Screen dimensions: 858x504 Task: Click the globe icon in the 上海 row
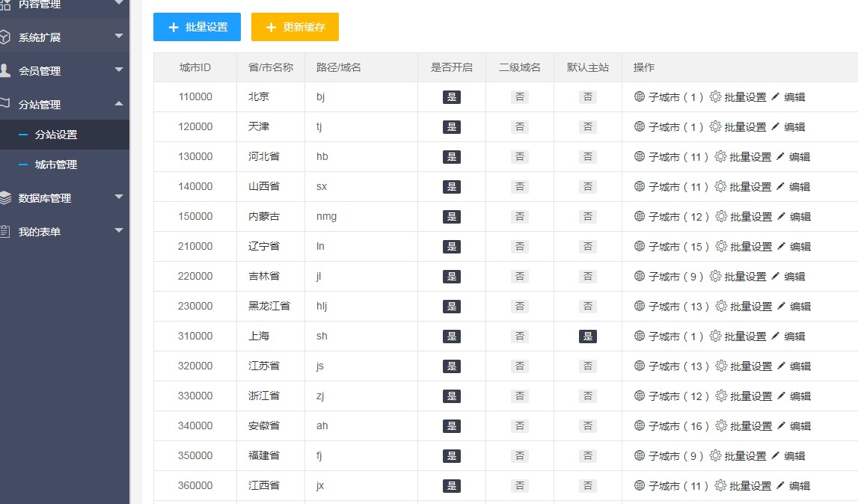pyautogui.click(x=639, y=336)
